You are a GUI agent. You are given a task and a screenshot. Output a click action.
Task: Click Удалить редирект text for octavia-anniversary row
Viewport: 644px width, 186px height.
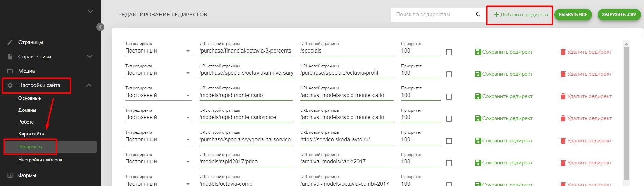coord(589,74)
